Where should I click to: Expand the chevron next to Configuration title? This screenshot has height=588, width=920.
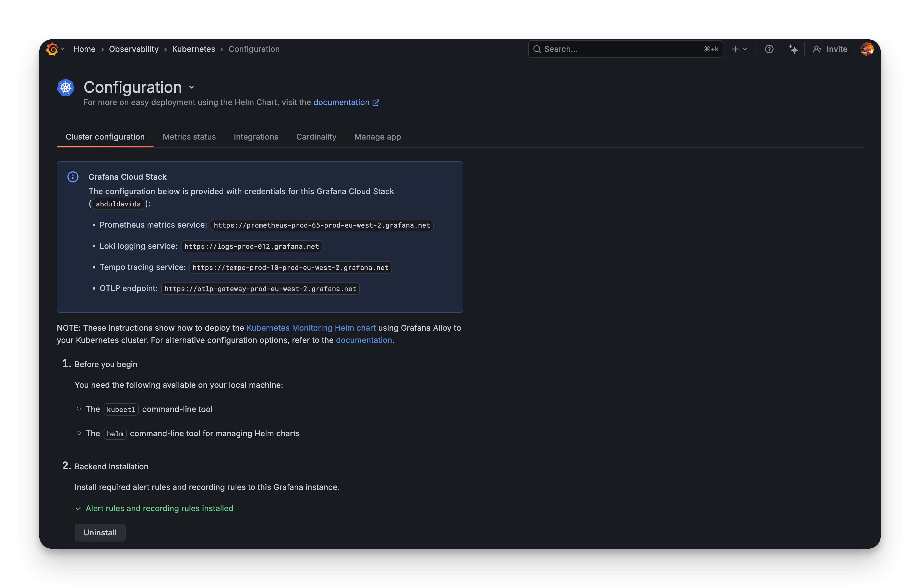pos(191,87)
